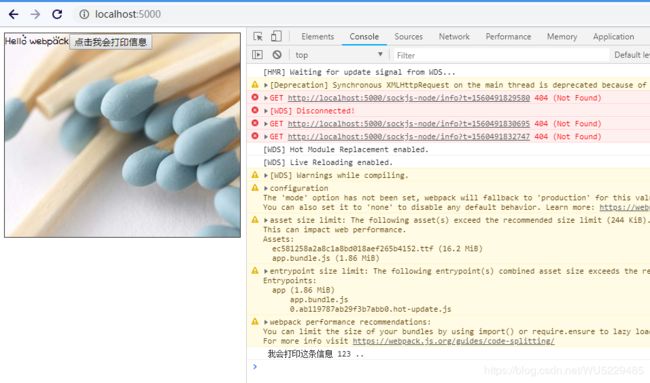Follow the webpack code-splitting guide link
Image resolution: width=650 pixels, height=383 pixels.
pos(454,341)
